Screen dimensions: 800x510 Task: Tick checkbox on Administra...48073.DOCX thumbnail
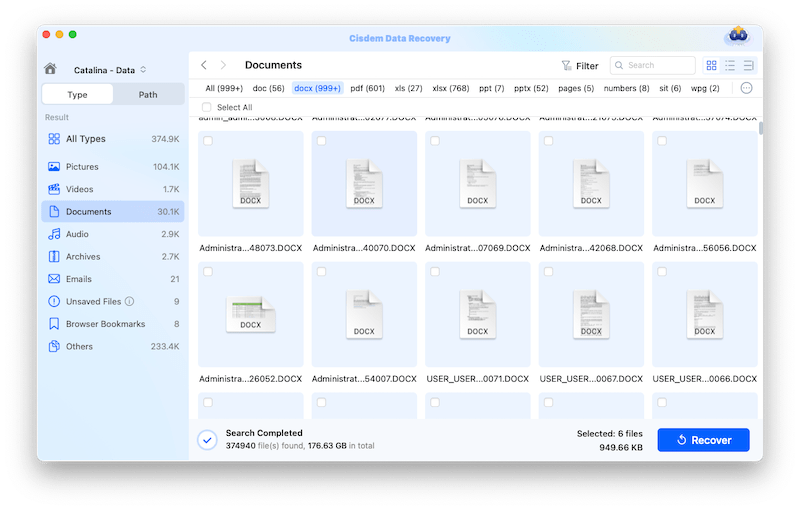[x=208, y=141]
